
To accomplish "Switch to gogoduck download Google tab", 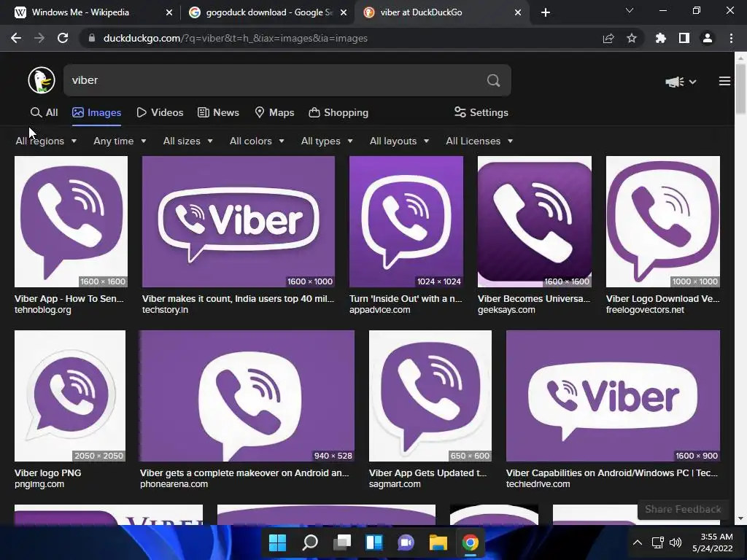I will pos(267,12).
